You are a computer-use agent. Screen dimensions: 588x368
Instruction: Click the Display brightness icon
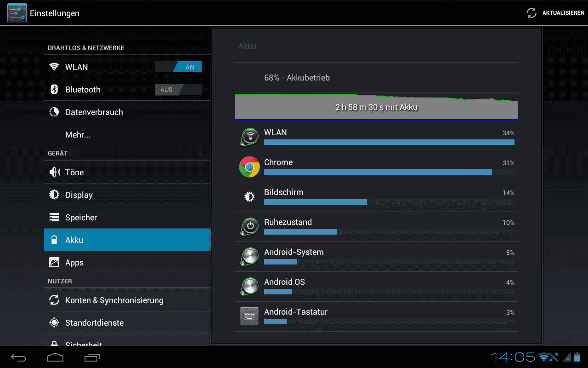pyautogui.click(x=54, y=195)
